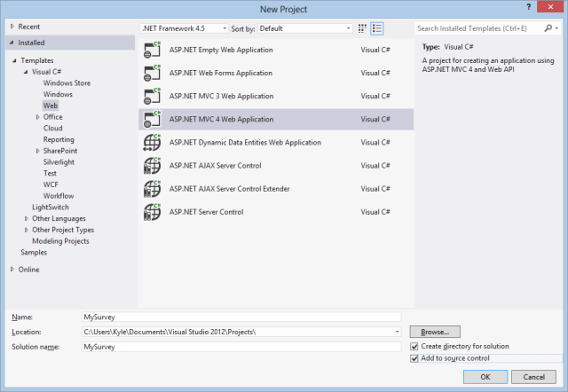Expand the Online section
Viewport: 568px width, 392px height.
[x=12, y=270]
